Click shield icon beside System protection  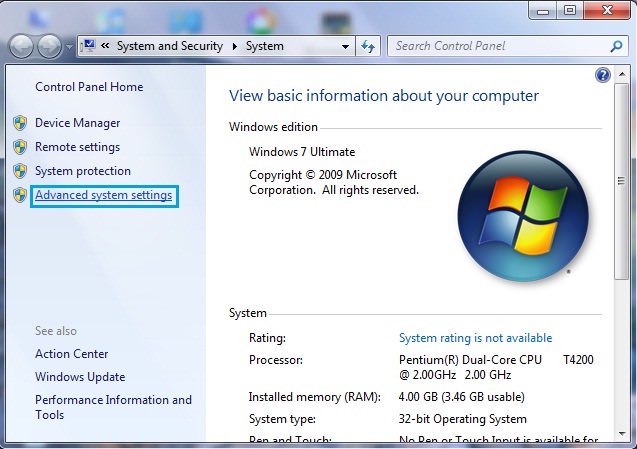click(20, 171)
